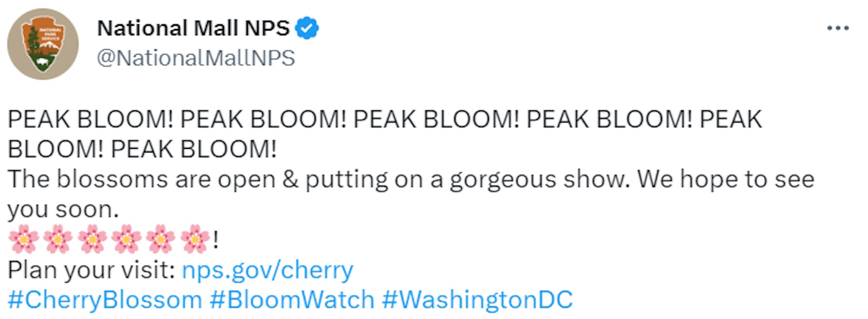Click the blue verified badge
Image resolution: width=868 pixels, height=319 pixels.
pyautogui.click(x=307, y=28)
